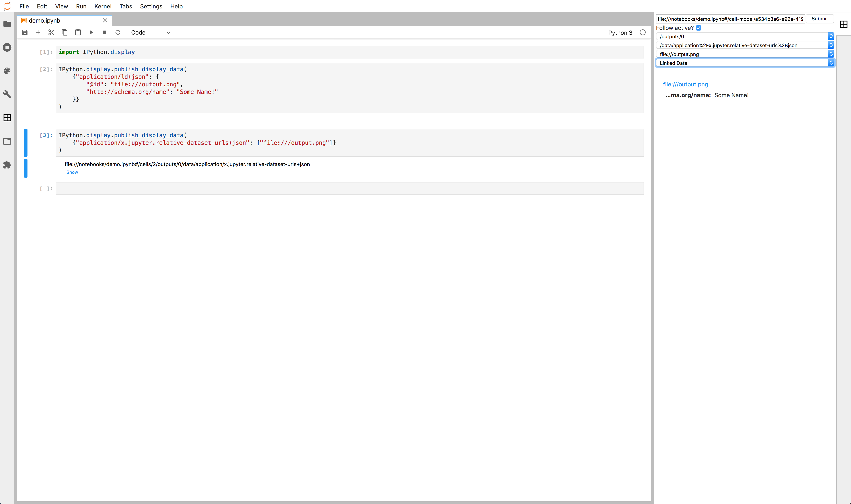
Task: Open the Settings menu
Action: coord(151,6)
